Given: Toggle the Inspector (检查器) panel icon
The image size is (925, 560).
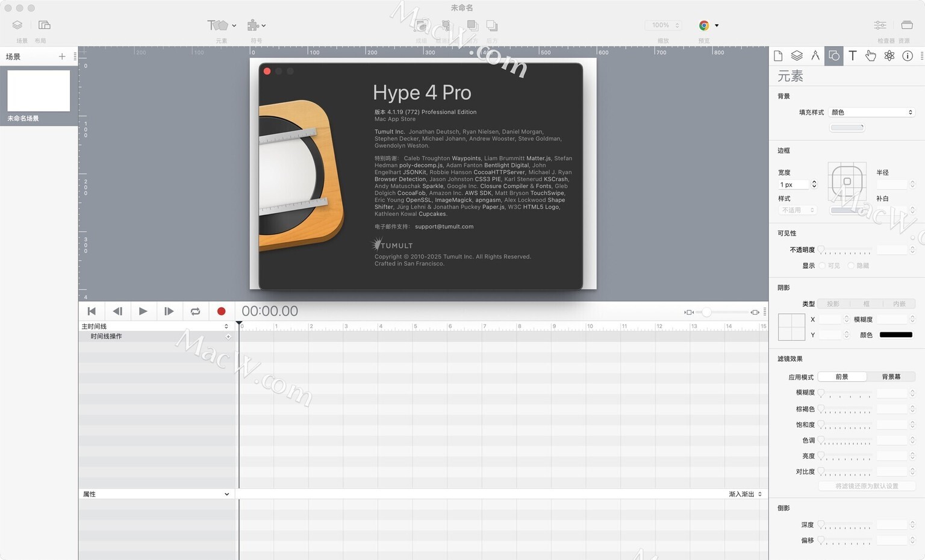Looking at the screenshot, I should pos(880,25).
